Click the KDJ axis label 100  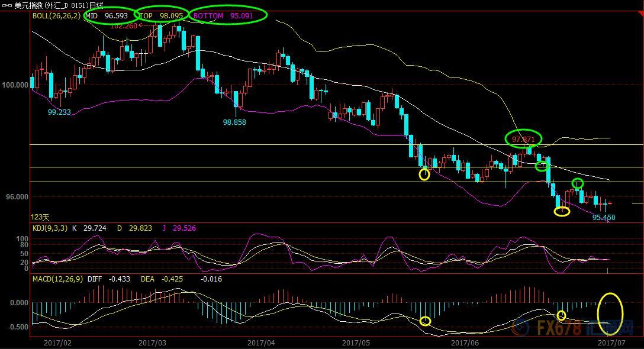point(22,238)
